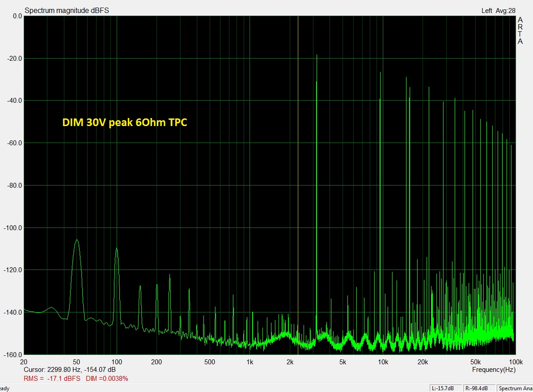Click the 'DIM =0.0038%' value
This screenshot has height=392, width=533.
[107, 379]
